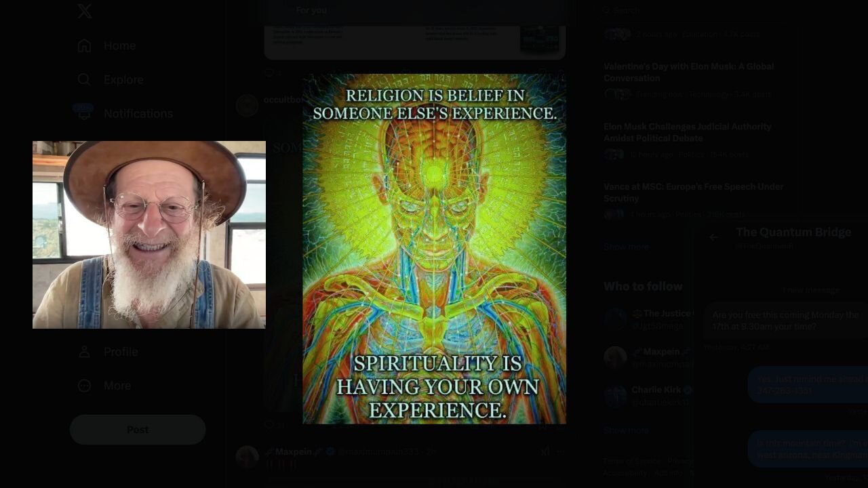
Task: Click the Explore magnifier icon
Action: click(84, 79)
